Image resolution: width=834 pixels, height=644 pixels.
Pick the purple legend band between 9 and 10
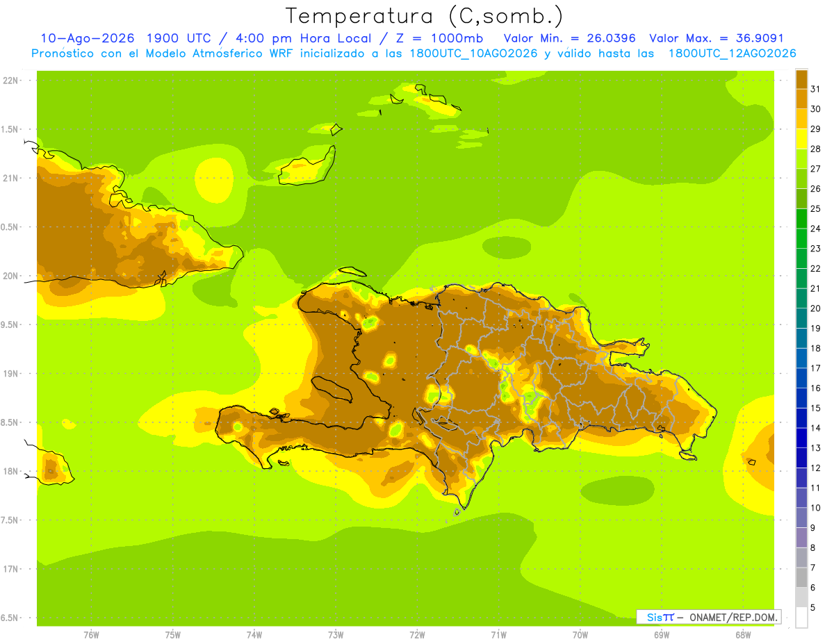click(801, 518)
